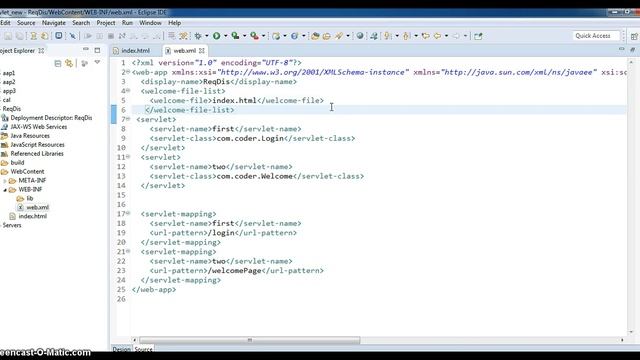Click the editor scroll-down arrow
The image size is (640, 360).
(631, 332)
